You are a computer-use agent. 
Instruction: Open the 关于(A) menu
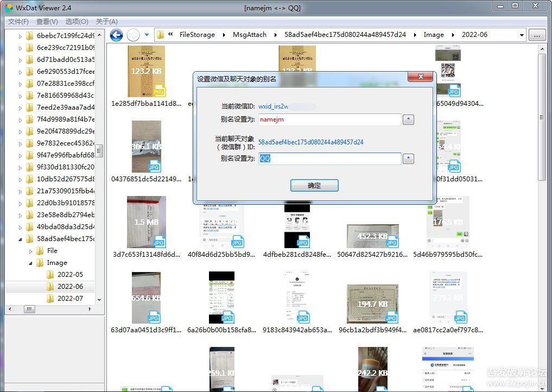(x=106, y=22)
